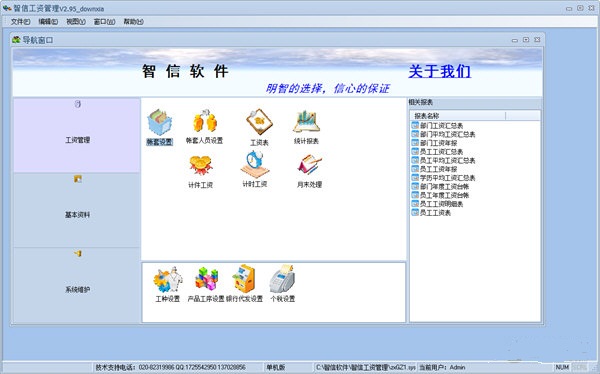Screen dimensions: 600x374
Task: Open 月末处理 month-end processing
Action: [309, 171]
